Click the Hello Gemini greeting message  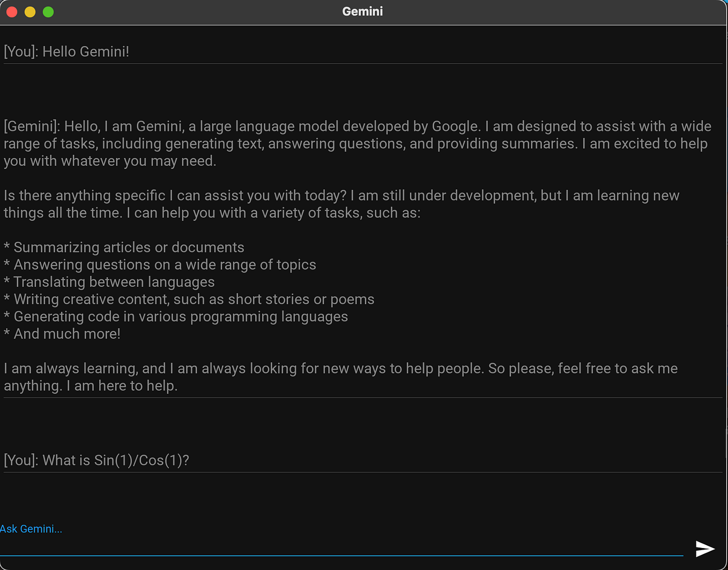coord(66,51)
